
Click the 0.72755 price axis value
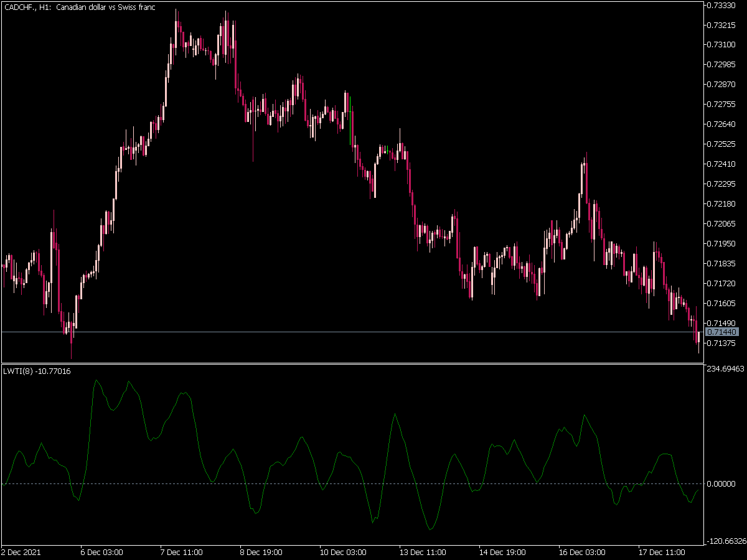pos(722,105)
